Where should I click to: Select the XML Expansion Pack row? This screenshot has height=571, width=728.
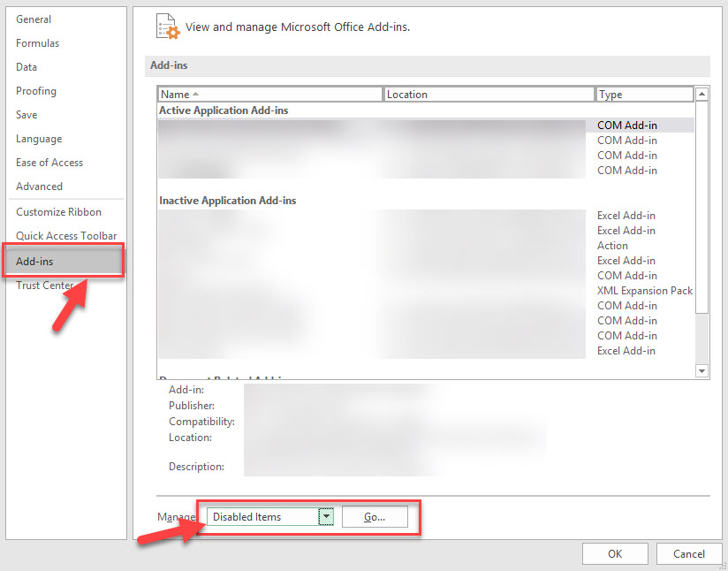pyautogui.click(x=426, y=291)
